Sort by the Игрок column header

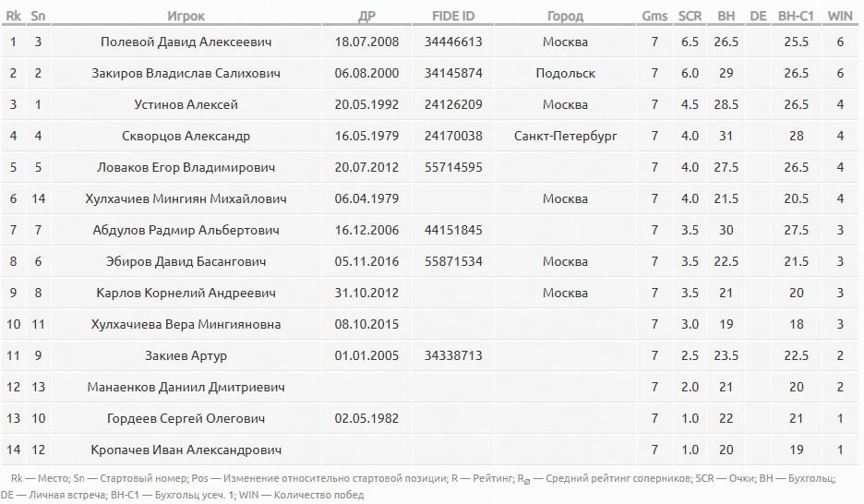click(186, 16)
